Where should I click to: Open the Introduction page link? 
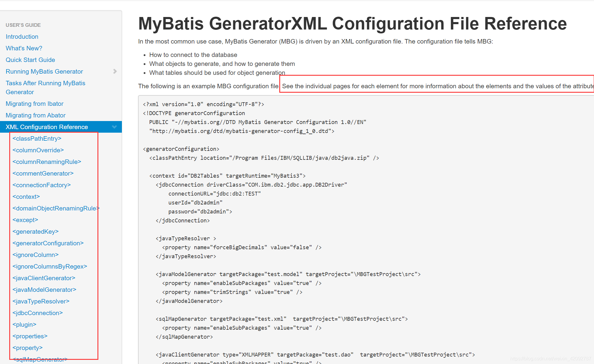point(22,37)
